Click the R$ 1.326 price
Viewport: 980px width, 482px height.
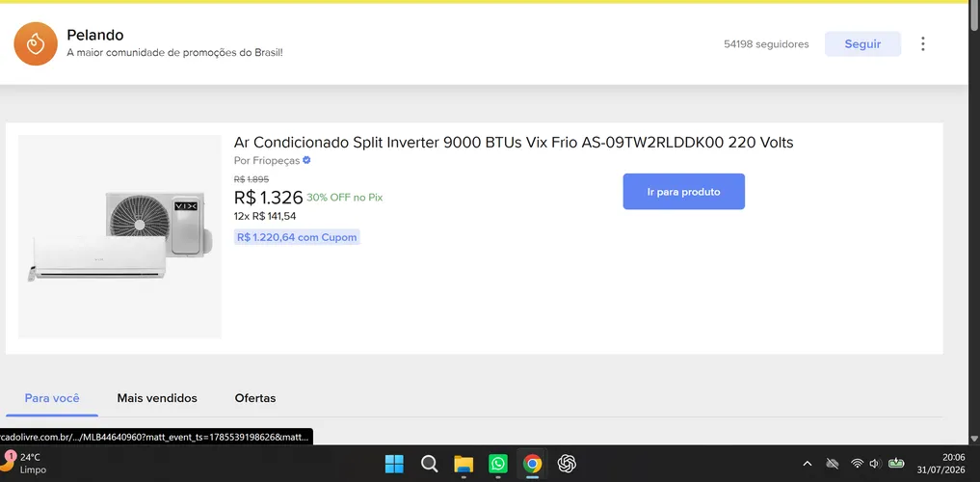pyautogui.click(x=269, y=198)
